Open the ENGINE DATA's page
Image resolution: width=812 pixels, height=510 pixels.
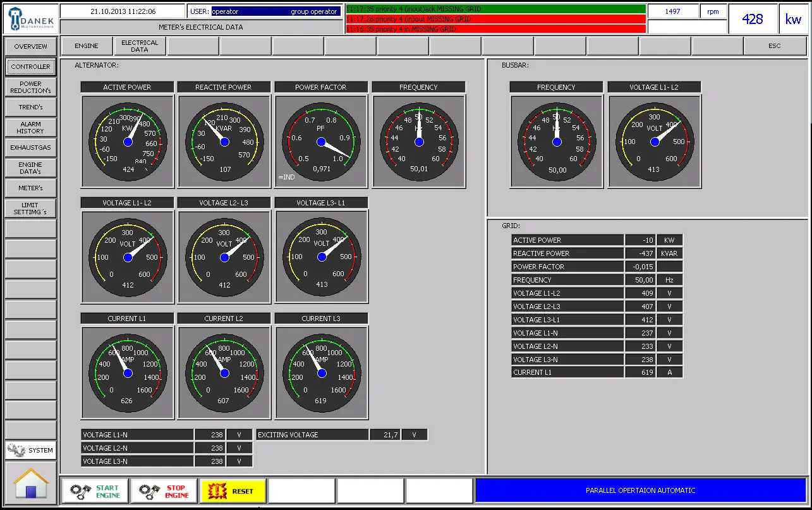click(30, 167)
